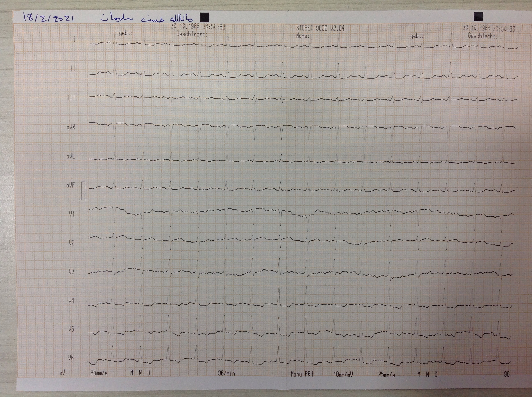Click the aVL lead label
This screenshot has height=397, width=532.
point(70,156)
